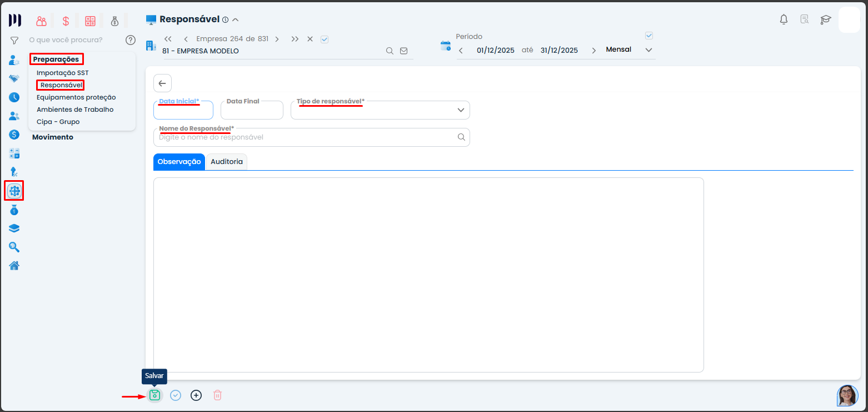868x412 pixels.
Task: Switch to the Auditoria tab
Action: tap(226, 161)
